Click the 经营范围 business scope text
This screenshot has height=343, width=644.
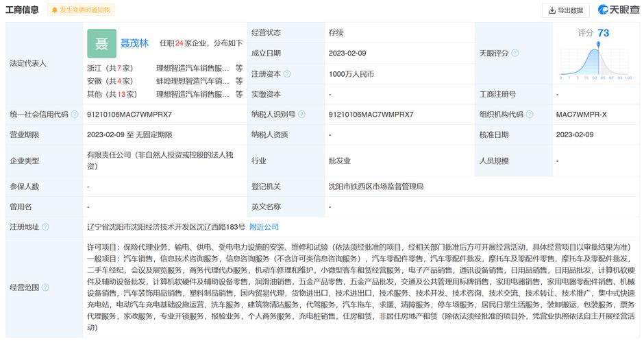click(x=361, y=287)
